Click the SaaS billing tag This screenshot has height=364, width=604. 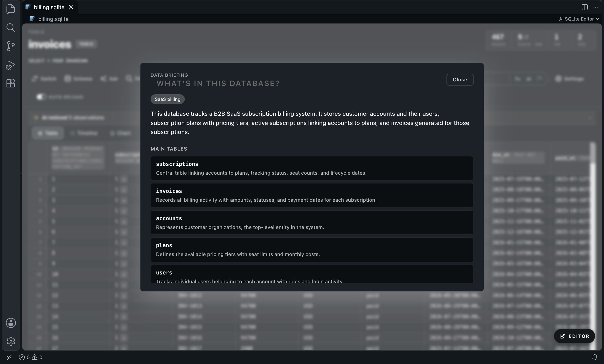click(x=167, y=99)
